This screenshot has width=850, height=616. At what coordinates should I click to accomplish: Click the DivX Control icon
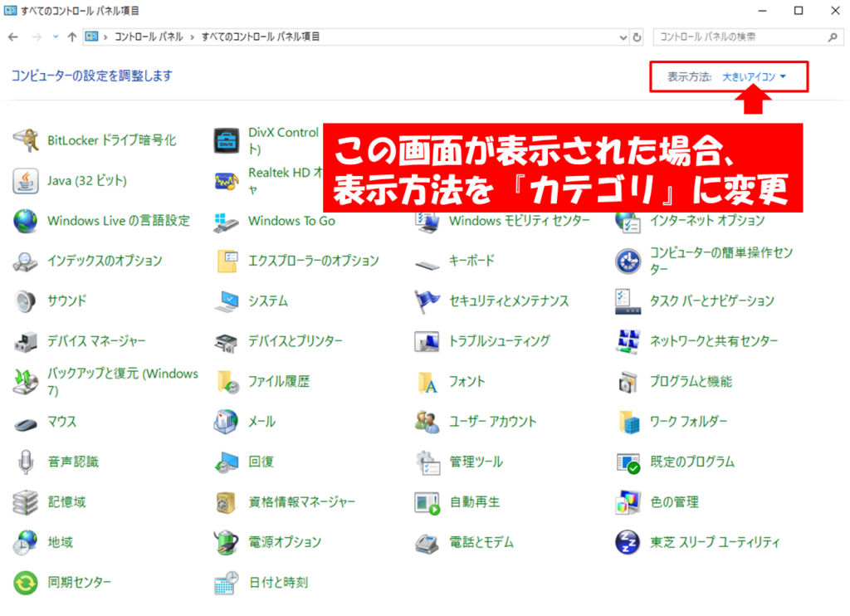[226, 140]
